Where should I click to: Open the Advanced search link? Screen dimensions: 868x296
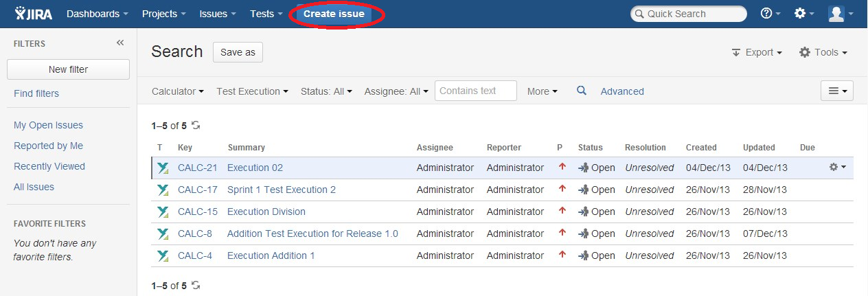pyautogui.click(x=622, y=91)
